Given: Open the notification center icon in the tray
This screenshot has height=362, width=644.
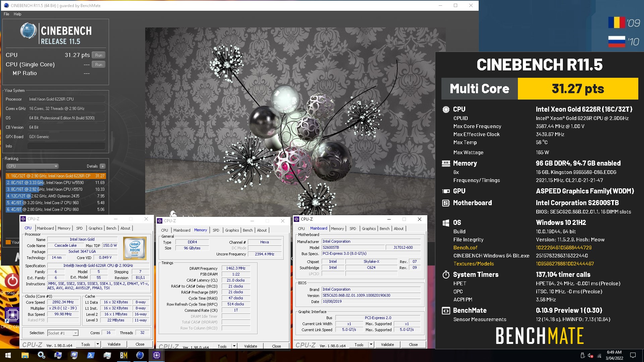Looking at the screenshot, I should point(633,355).
